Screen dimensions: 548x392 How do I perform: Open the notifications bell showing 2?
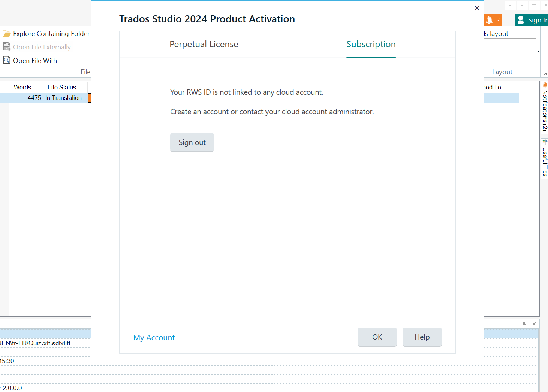[493, 20]
